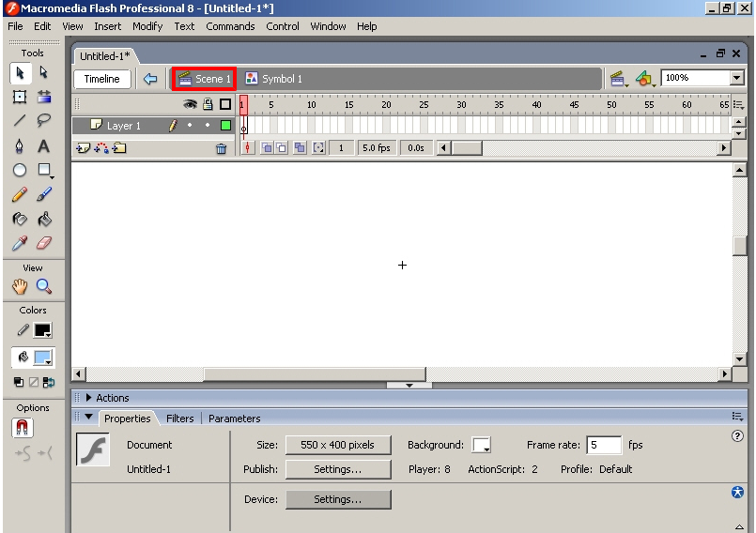Select the Rectangle tool

click(x=44, y=170)
